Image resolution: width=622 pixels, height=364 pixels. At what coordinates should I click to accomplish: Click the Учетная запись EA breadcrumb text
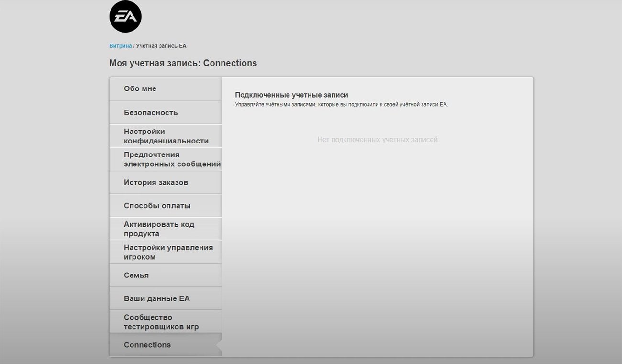tap(161, 46)
